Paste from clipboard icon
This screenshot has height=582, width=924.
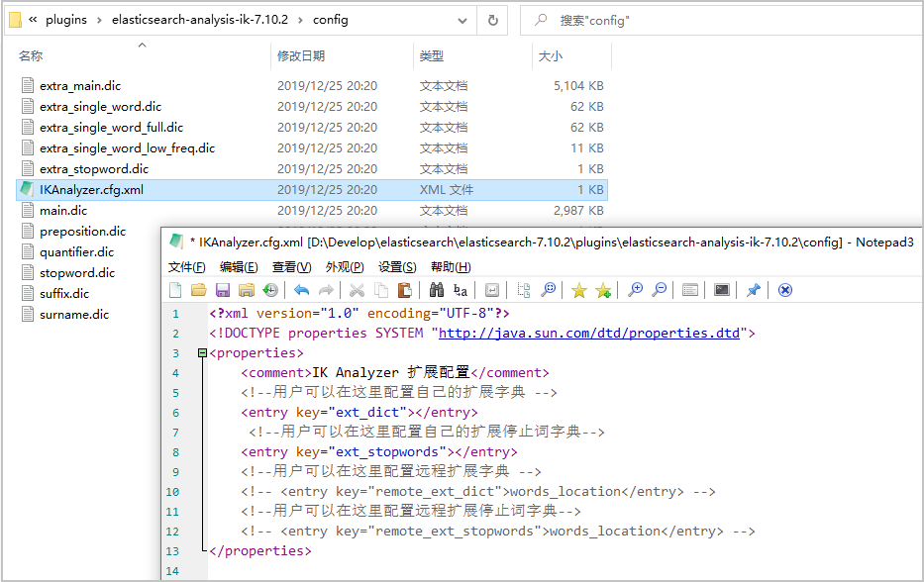(405, 290)
